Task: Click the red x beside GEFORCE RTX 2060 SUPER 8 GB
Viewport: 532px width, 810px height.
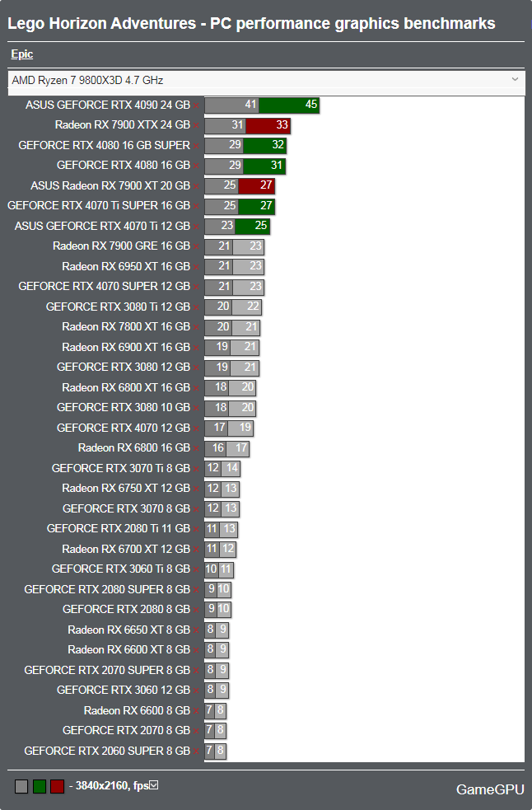Action: [196, 752]
